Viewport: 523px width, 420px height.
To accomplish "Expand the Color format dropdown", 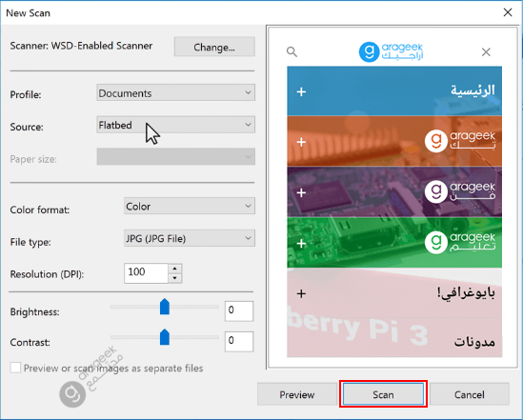I will pos(190,206).
